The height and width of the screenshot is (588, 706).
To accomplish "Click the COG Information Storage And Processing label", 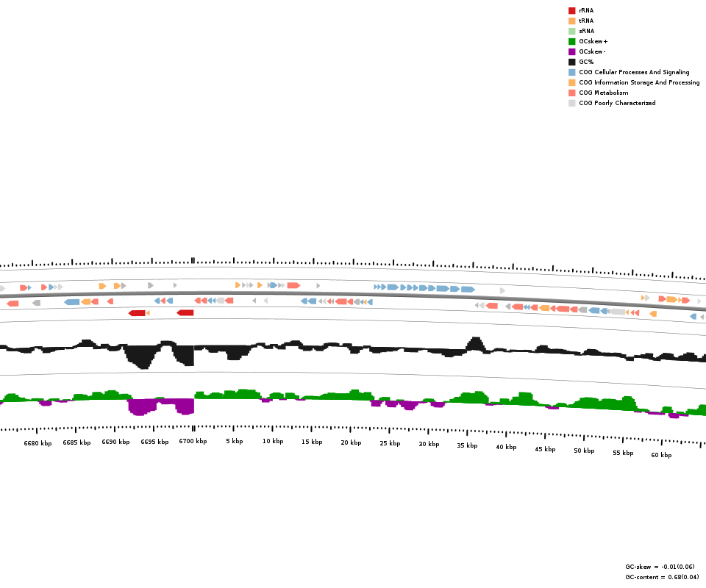I will (638, 82).
